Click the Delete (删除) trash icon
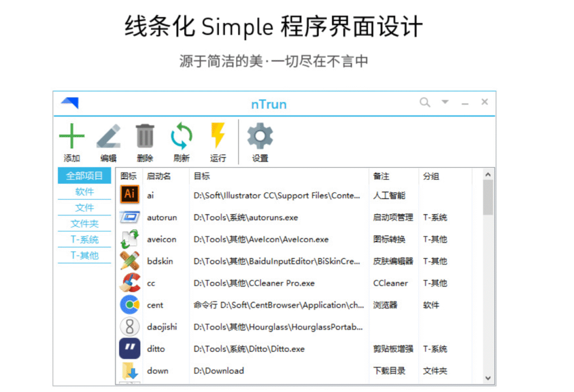 coord(145,136)
